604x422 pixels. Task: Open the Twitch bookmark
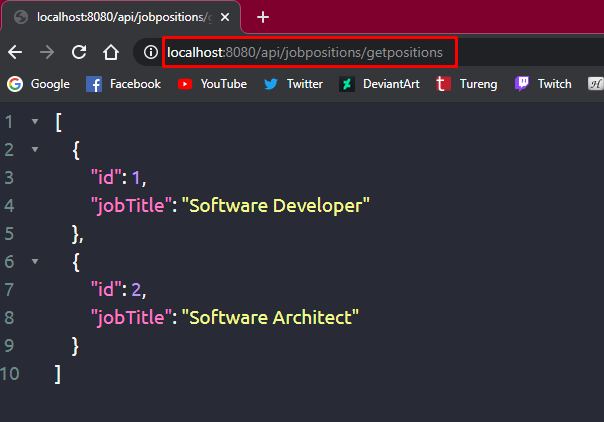543,84
